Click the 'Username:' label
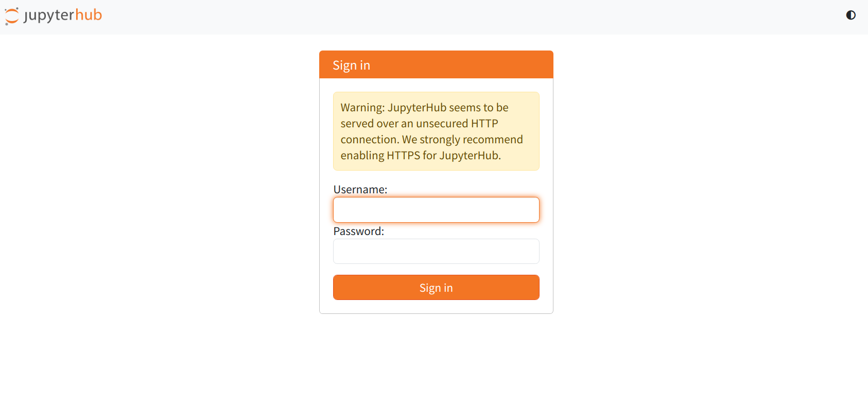 pyautogui.click(x=360, y=190)
